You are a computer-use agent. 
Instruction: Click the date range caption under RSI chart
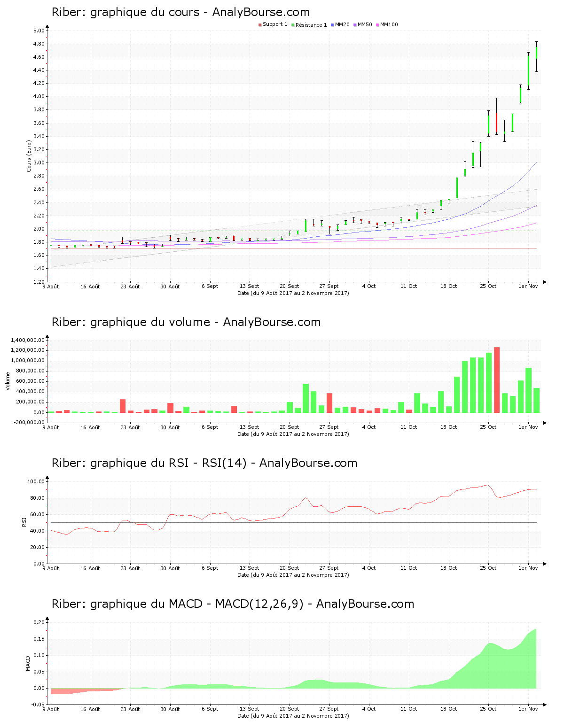(293, 575)
